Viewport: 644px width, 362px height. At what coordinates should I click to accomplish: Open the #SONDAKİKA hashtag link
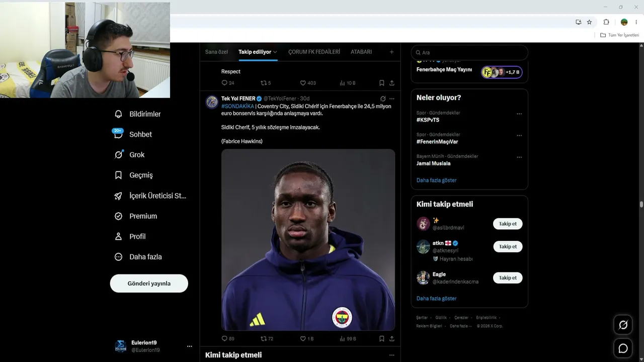pos(237,106)
